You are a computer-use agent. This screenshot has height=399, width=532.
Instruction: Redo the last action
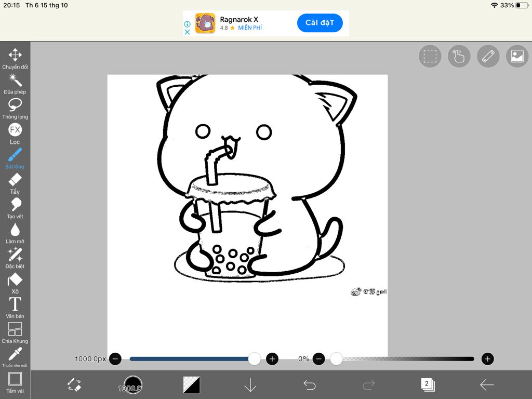point(368,385)
